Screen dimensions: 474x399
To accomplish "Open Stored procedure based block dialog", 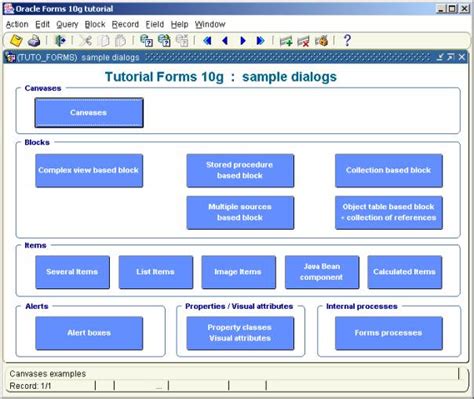I will tap(240, 170).
